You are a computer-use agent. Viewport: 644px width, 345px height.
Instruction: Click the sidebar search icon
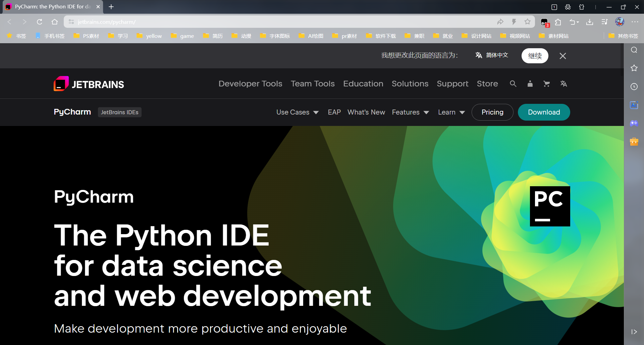[634, 50]
